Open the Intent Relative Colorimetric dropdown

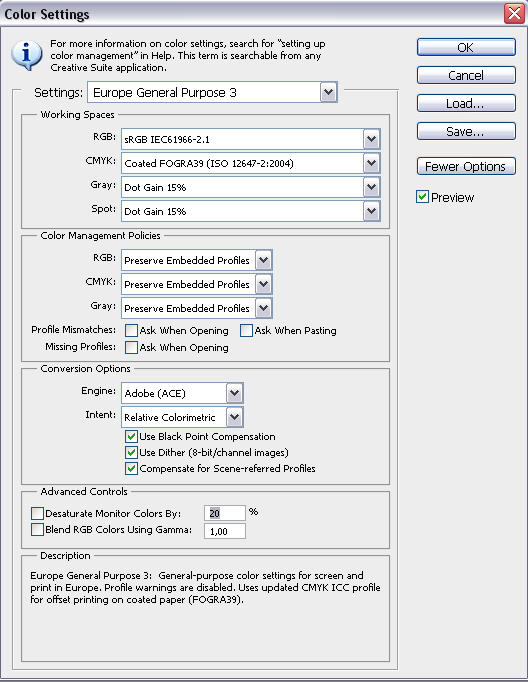point(182,417)
